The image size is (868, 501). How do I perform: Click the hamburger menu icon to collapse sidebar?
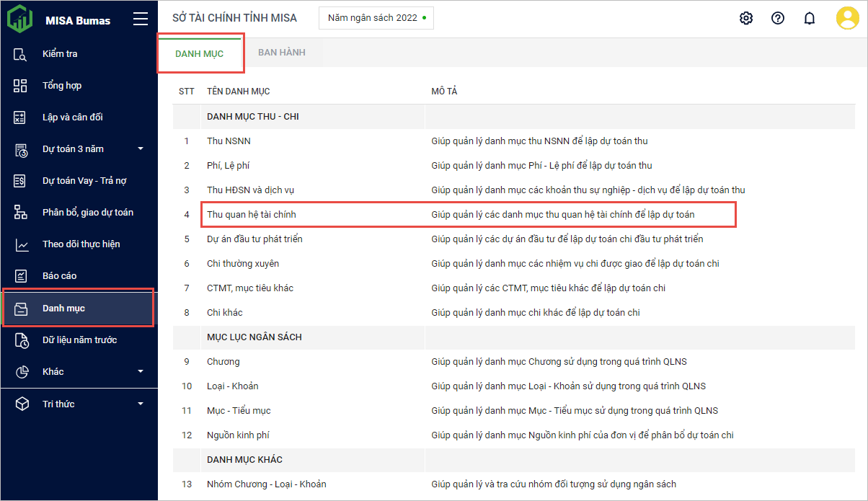coord(141,19)
